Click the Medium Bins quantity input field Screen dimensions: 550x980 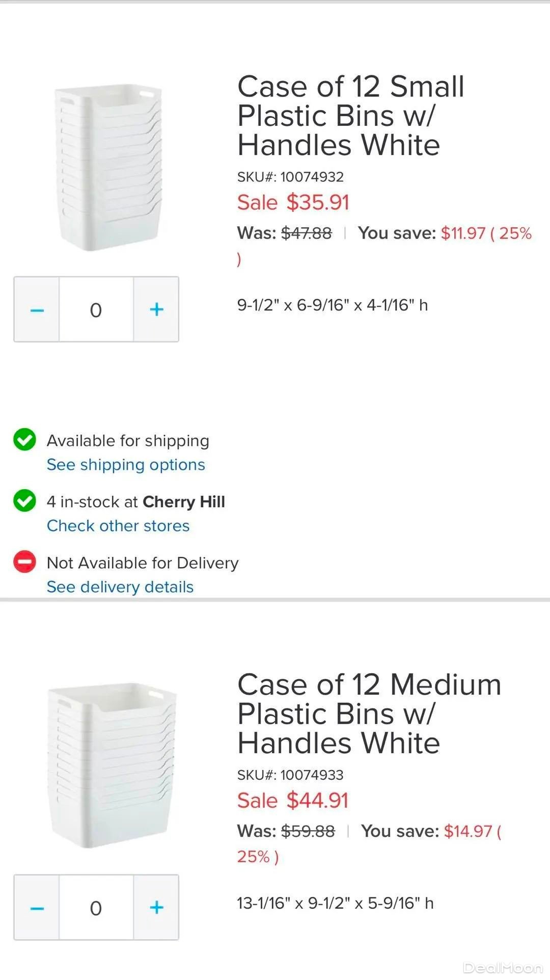point(96,907)
